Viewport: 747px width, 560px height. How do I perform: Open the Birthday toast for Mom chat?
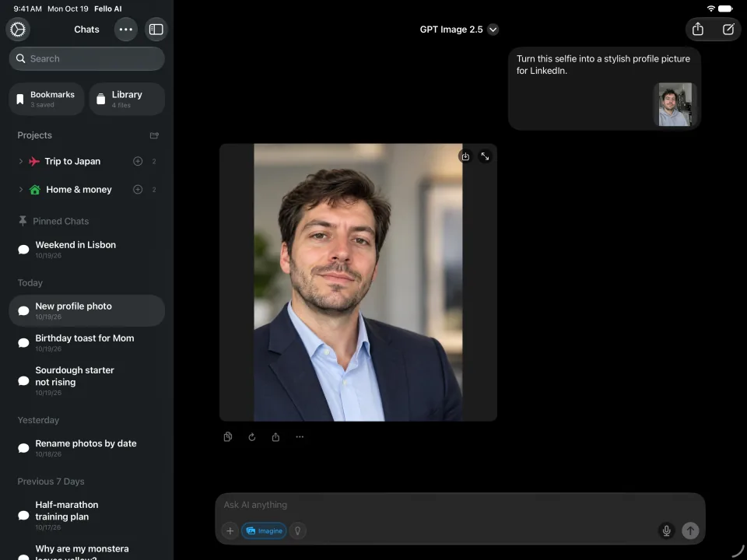point(86,342)
